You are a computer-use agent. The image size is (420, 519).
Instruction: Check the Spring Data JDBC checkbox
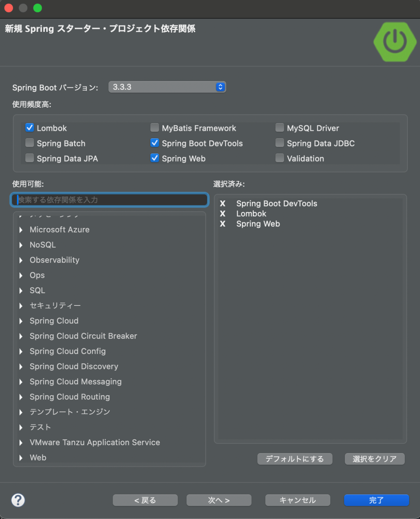click(280, 143)
